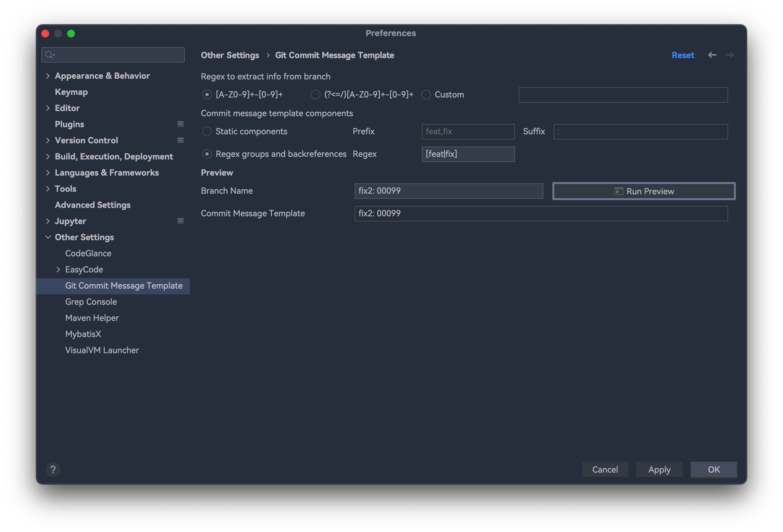Expand the EasyCode subtree
783x532 pixels.
tap(58, 270)
